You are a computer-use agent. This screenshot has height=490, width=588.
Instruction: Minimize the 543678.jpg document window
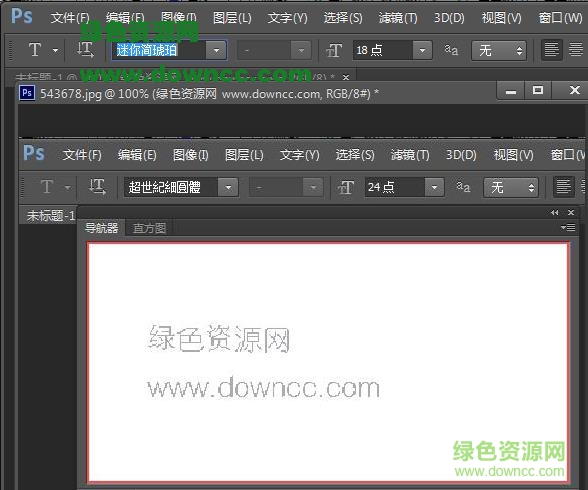(x=510, y=91)
